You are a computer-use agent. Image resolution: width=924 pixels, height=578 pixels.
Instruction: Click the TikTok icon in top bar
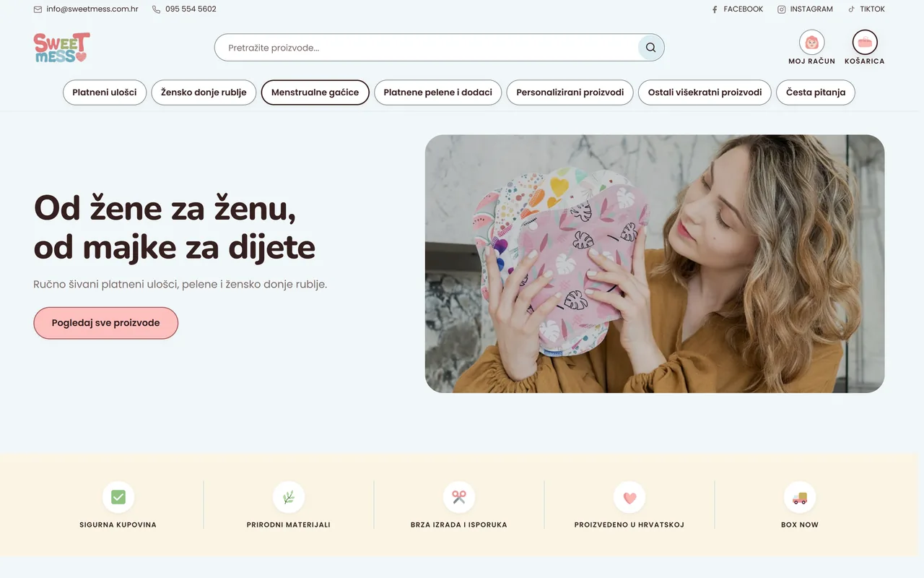click(851, 9)
